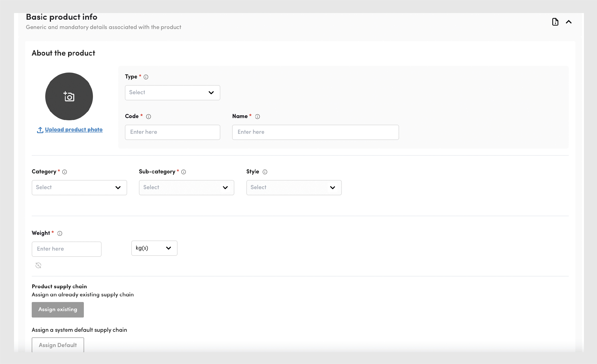Click the document icon in section header
This screenshot has width=597, height=364.
point(555,22)
